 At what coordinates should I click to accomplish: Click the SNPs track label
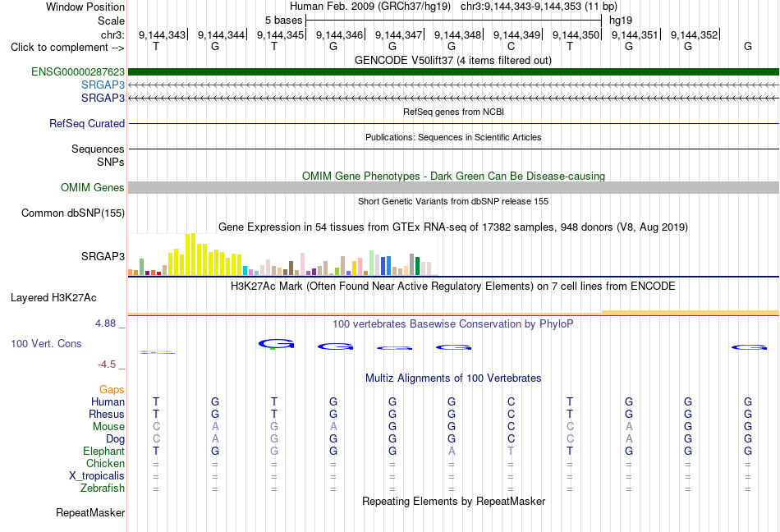tap(111, 162)
